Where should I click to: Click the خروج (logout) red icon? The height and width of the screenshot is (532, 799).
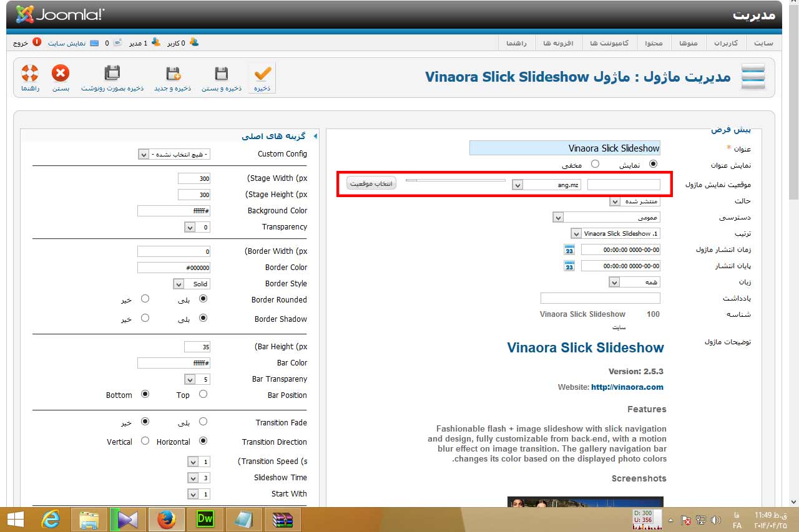(x=37, y=42)
